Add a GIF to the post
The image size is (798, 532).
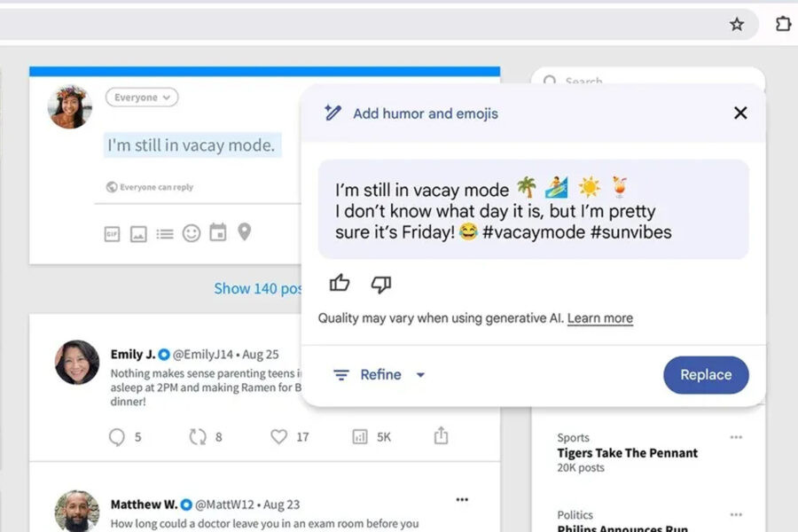click(x=112, y=234)
